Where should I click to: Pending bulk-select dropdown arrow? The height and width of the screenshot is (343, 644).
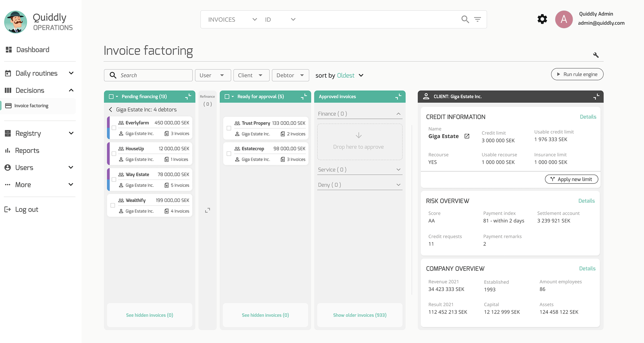(x=117, y=96)
